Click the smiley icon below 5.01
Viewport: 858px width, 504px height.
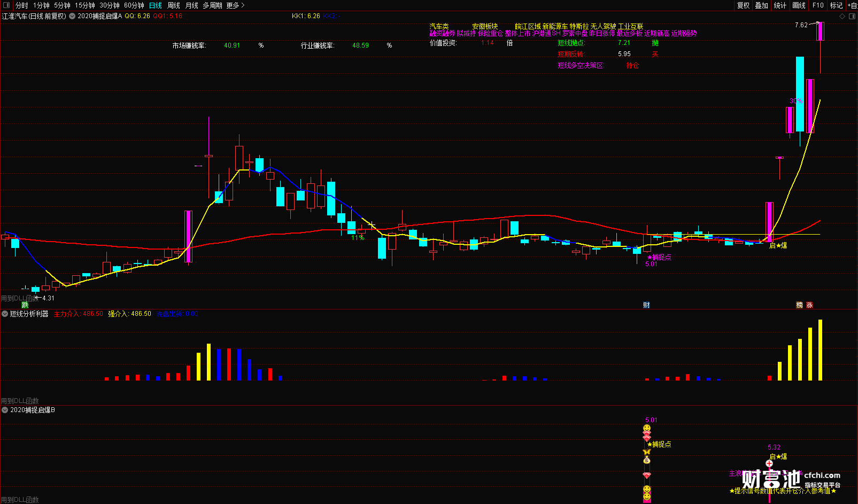pyautogui.click(x=647, y=428)
